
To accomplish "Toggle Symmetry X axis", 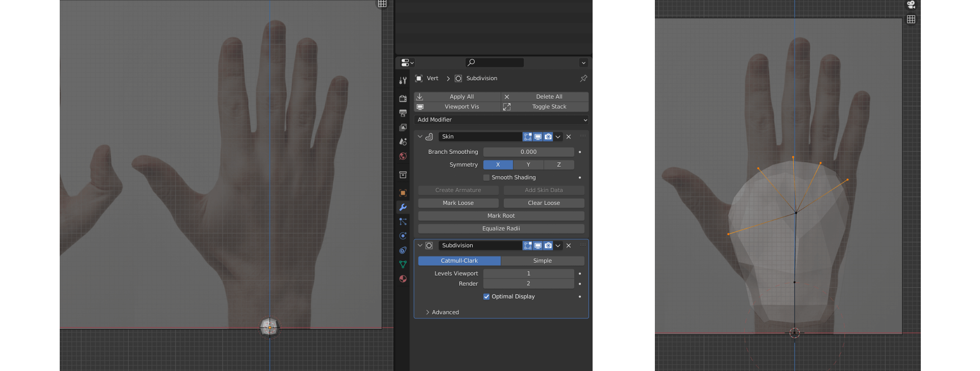I will coord(498,165).
